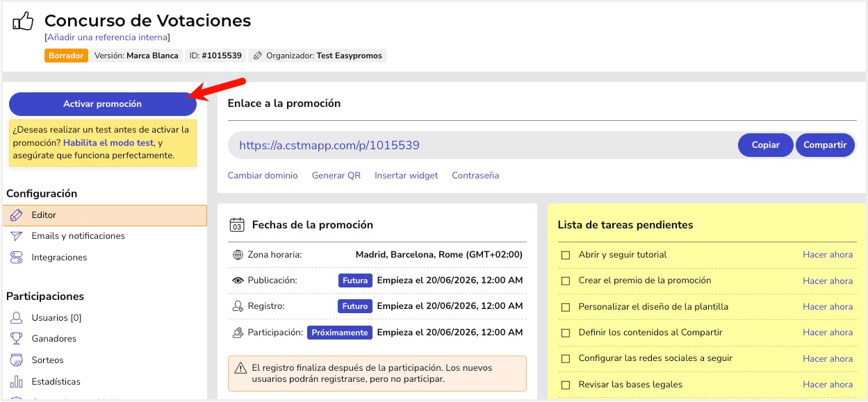Click the Compartir button
This screenshot has width=868, height=402.
click(x=825, y=145)
